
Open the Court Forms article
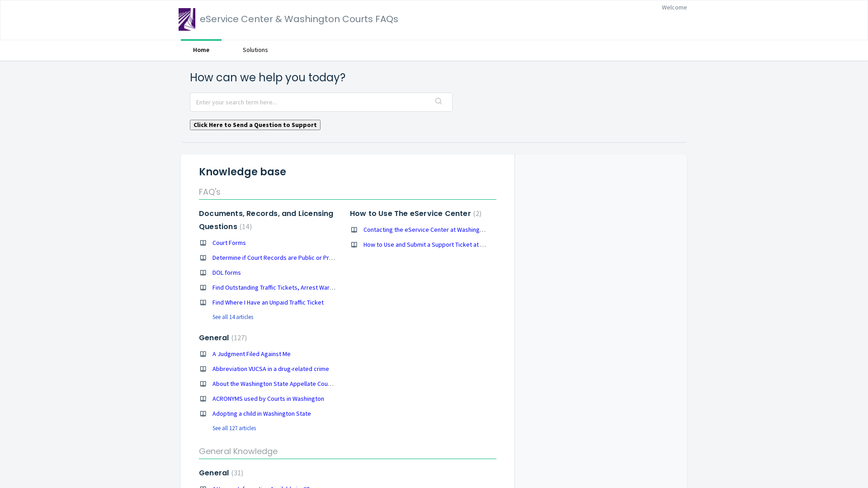(x=229, y=243)
